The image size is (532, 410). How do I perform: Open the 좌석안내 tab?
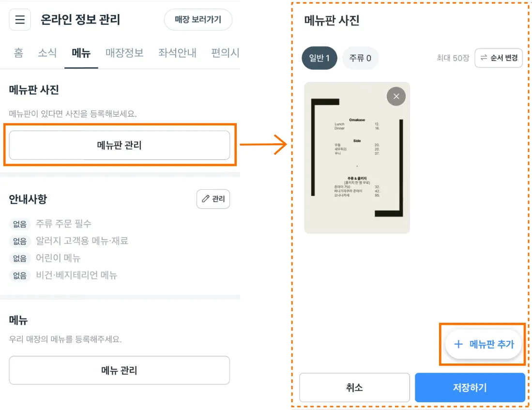click(x=177, y=53)
